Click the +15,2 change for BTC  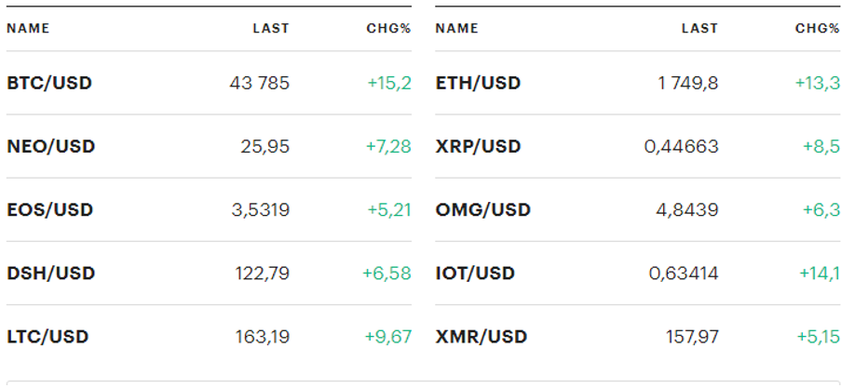tap(389, 83)
